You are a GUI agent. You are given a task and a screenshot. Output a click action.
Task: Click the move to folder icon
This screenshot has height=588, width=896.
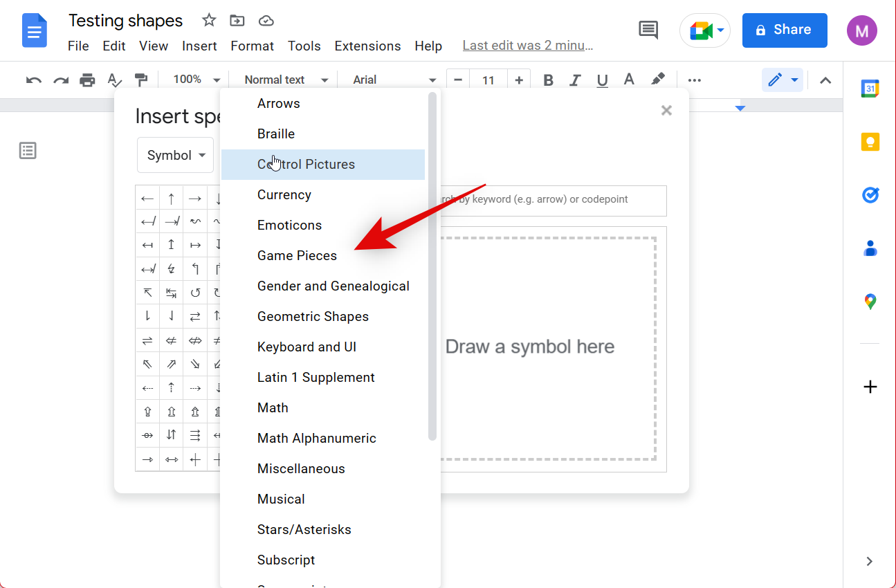point(237,21)
